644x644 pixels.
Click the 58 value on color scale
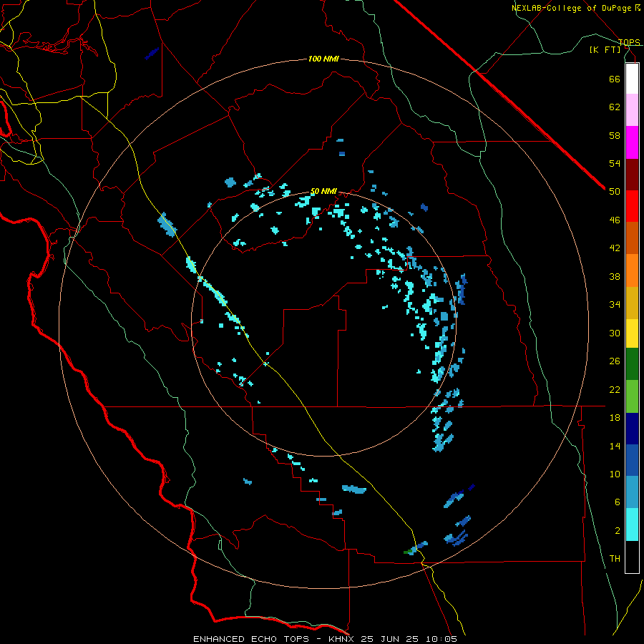click(615, 135)
